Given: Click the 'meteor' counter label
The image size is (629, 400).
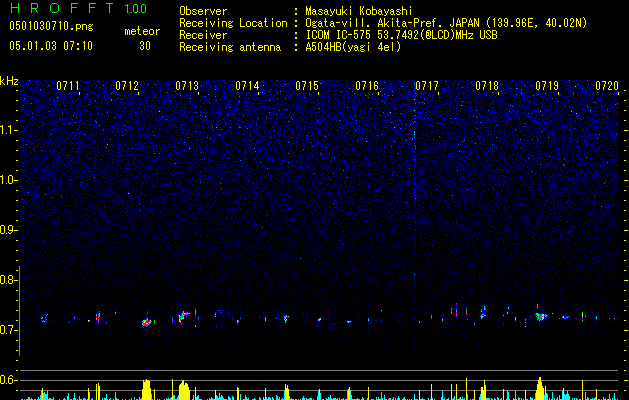Looking at the screenshot, I should (x=142, y=31).
